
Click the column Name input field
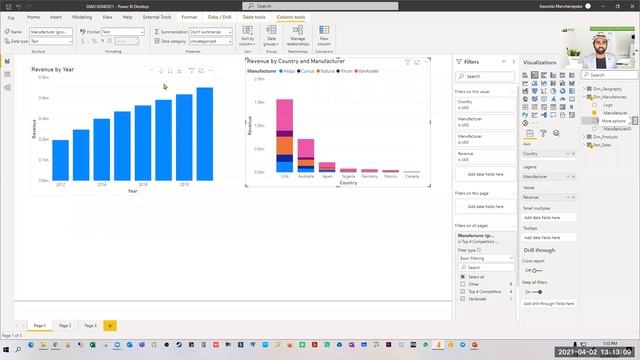click(x=51, y=32)
